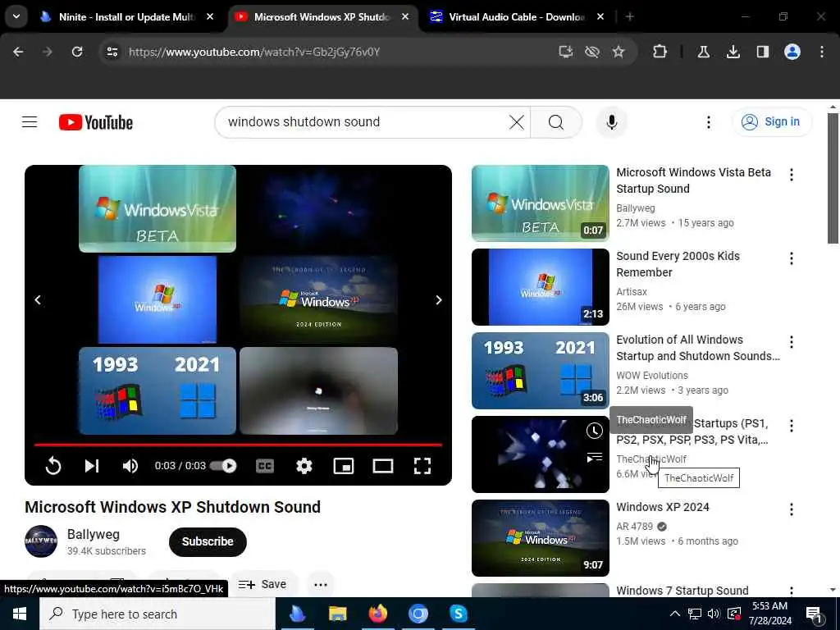The height and width of the screenshot is (630, 840).
Task: Bookmark this page with star
Action: (619, 52)
